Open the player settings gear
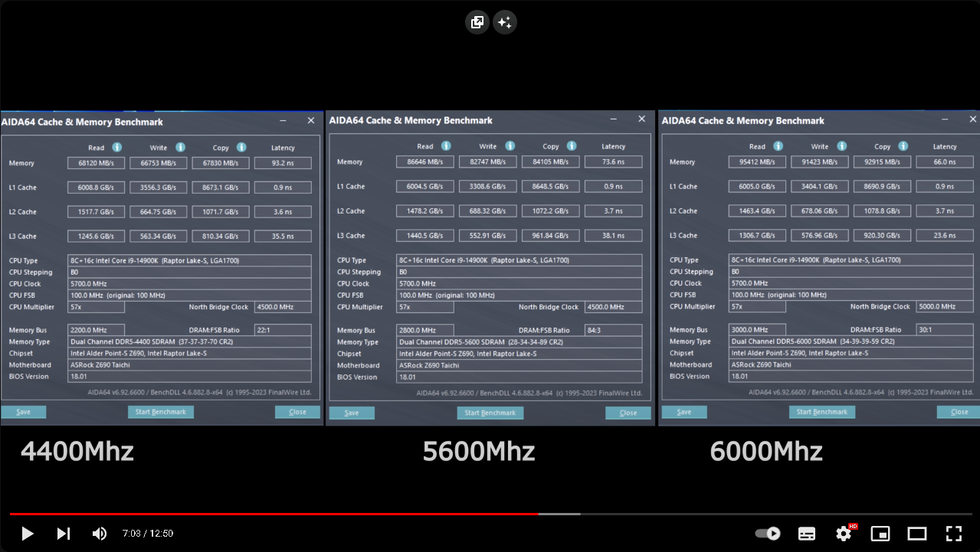The width and height of the screenshot is (980, 552). [844, 534]
